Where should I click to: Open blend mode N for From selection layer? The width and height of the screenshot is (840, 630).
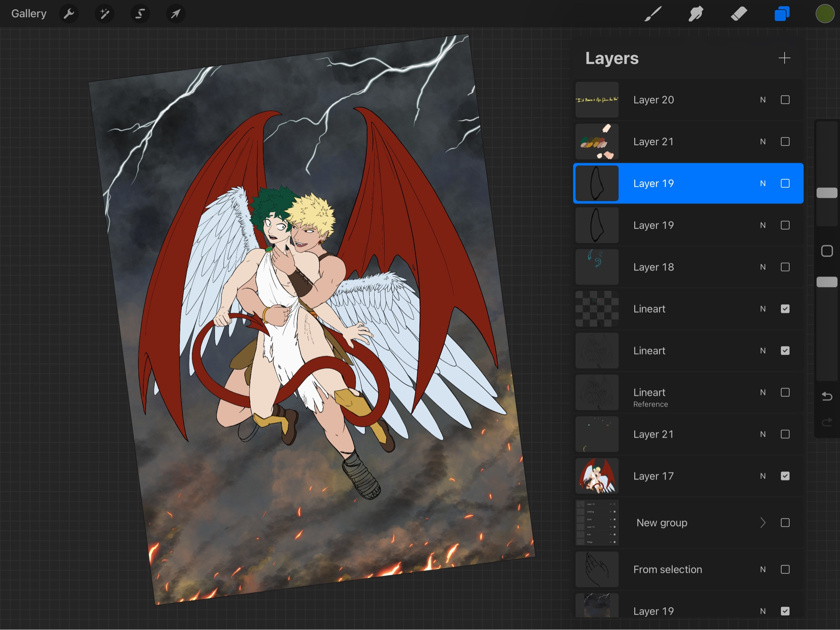pyautogui.click(x=763, y=570)
